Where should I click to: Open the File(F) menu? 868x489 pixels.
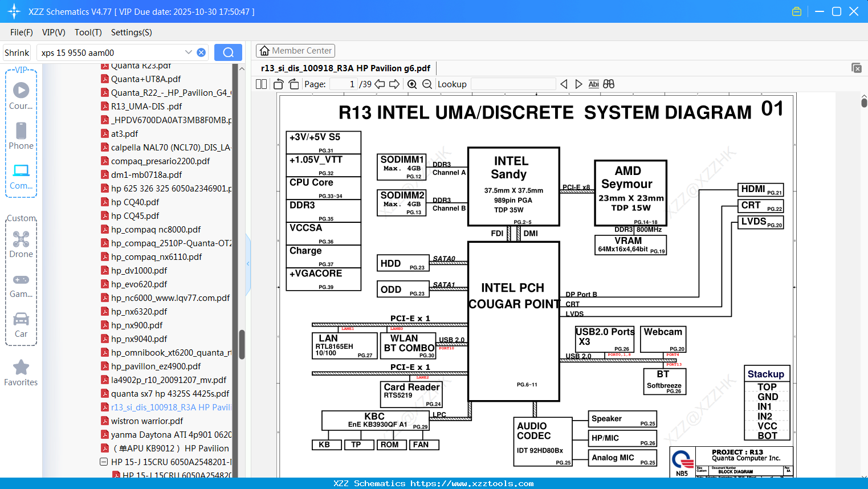point(22,32)
